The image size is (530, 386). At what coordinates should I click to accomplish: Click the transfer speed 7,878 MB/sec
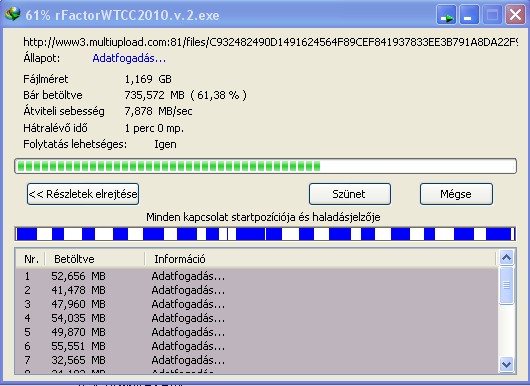[x=158, y=111]
